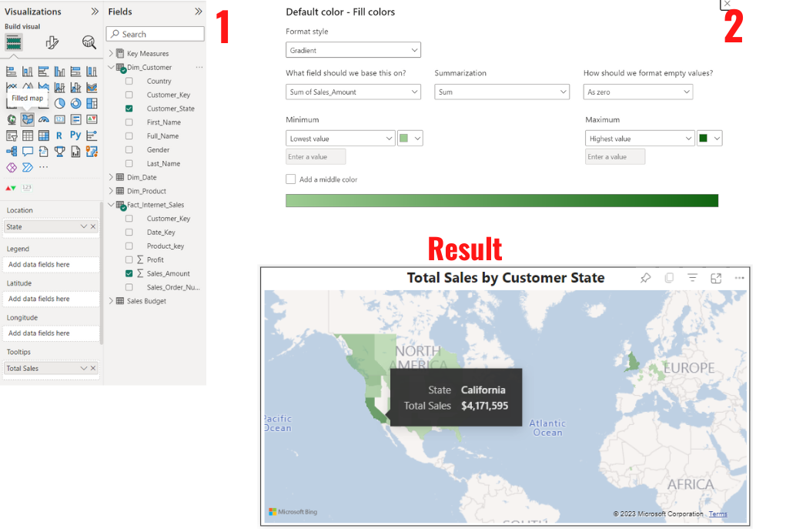Enable Add a middle color checkbox
The width and height of the screenshot is (786, 532).
(x=290, y=179)
